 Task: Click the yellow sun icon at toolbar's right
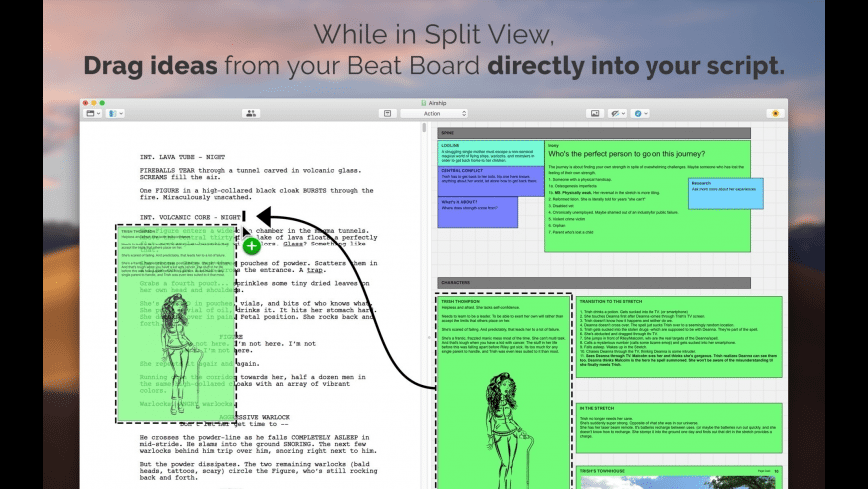(x=775, y=113)
